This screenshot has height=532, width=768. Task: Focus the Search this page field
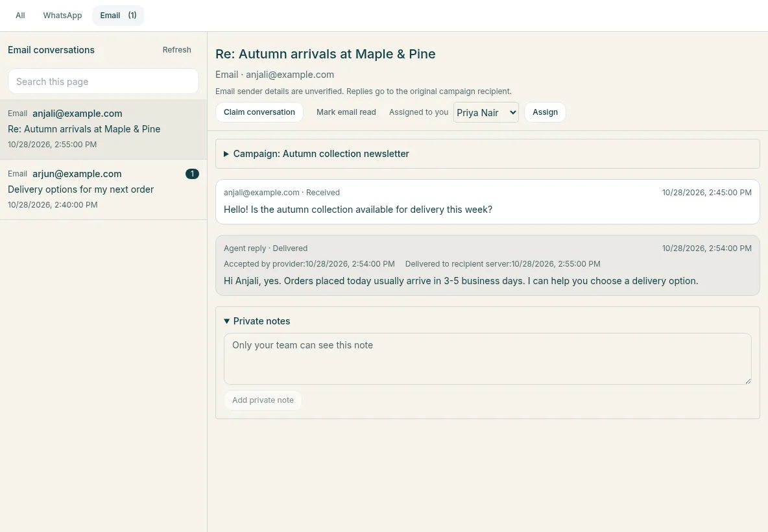coord(103,81)
